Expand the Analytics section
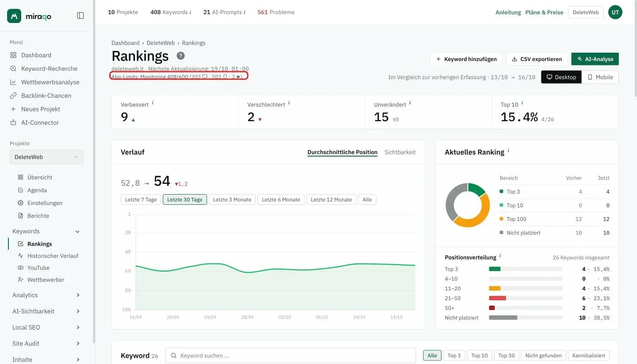 [x=78, y=295]
